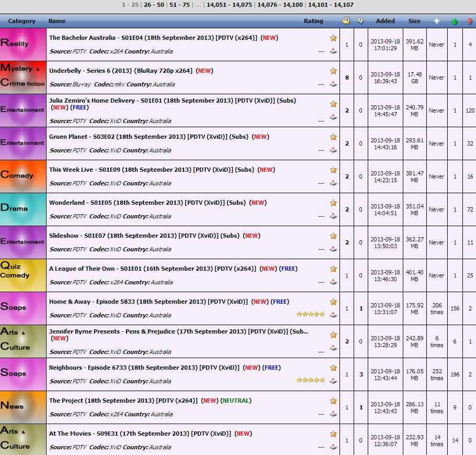Click the seeder count "196"

[455, 374]
